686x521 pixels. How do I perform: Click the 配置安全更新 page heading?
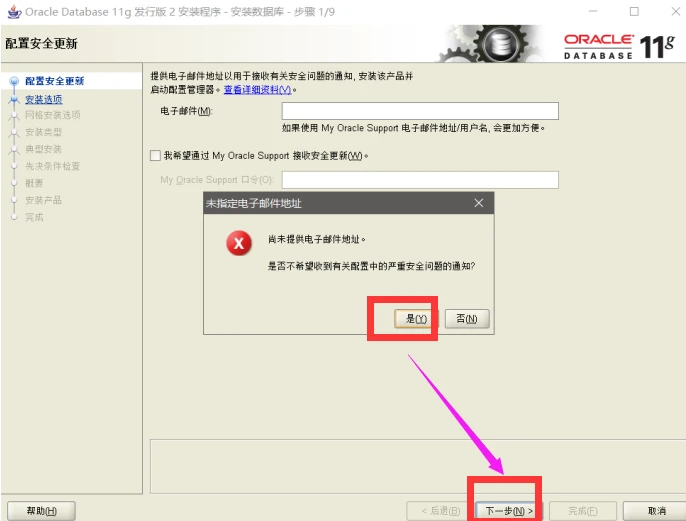[x=42, y=44]
